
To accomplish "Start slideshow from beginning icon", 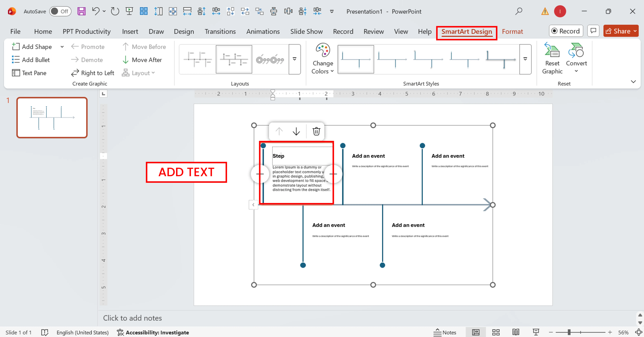I will [129, 11].
